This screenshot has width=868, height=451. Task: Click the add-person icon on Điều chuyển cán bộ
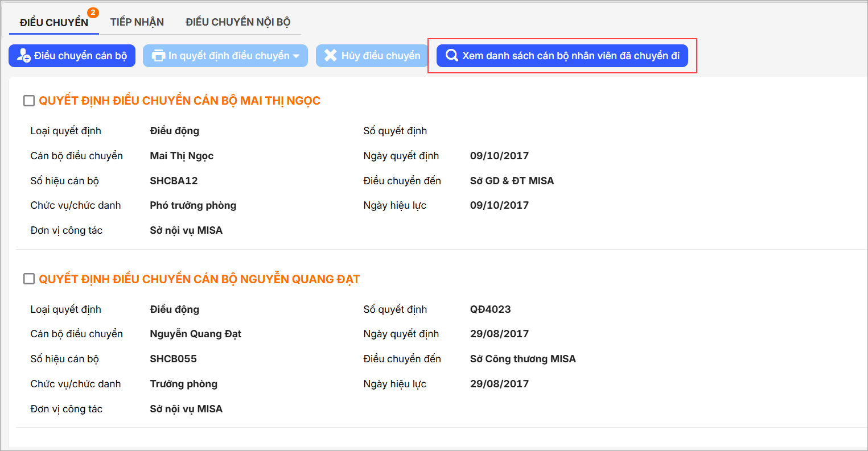23,56
